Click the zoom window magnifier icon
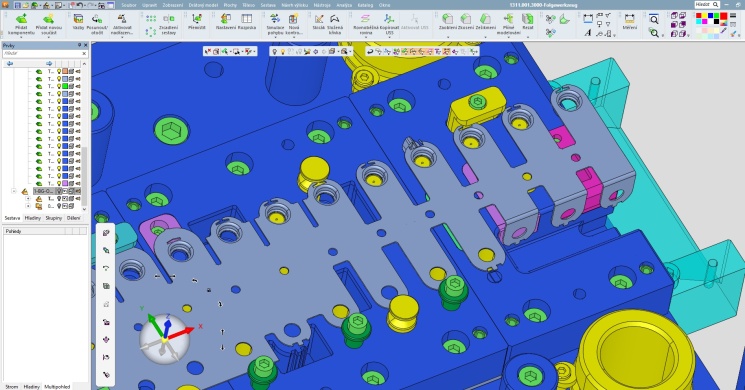 pos(654,19)
